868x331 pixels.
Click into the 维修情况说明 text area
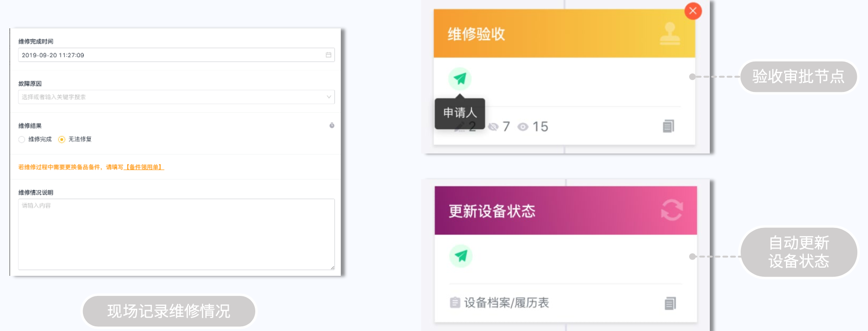tap(176, 234)
